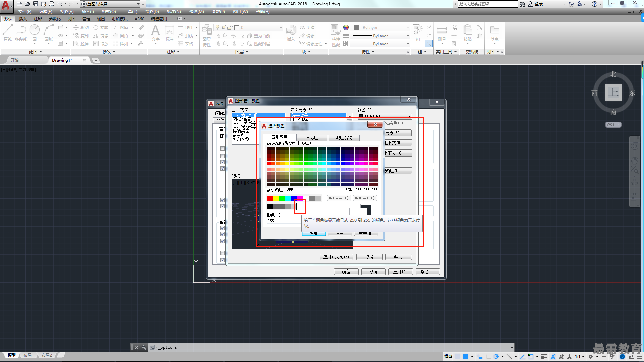Open the 绘图(D) menu
644x362 pixels.
[x=152, y=12]
